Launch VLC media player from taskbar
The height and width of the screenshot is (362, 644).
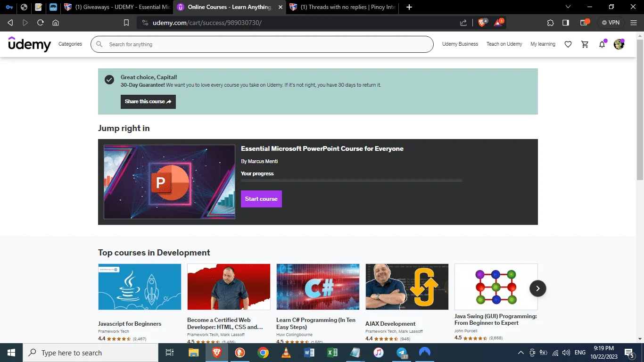tap(286, 353)
